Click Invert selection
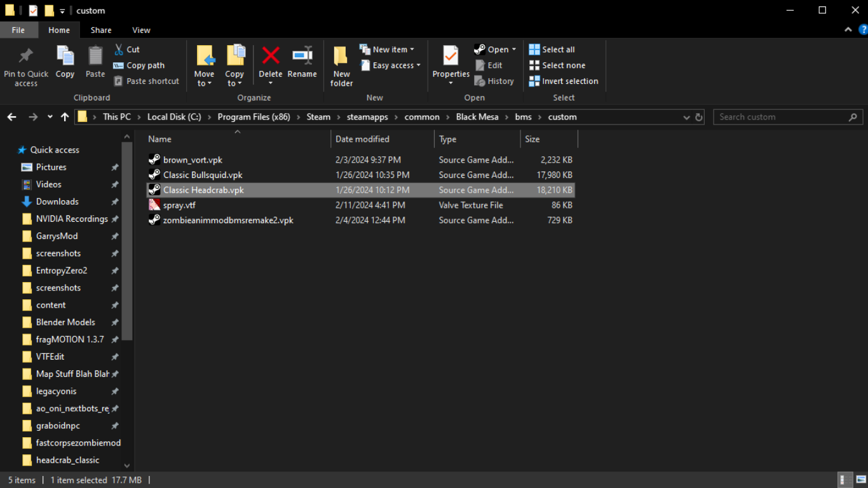The height and width of the screenshot is (488, 868). pyautogui.click(x=564, y=81)
